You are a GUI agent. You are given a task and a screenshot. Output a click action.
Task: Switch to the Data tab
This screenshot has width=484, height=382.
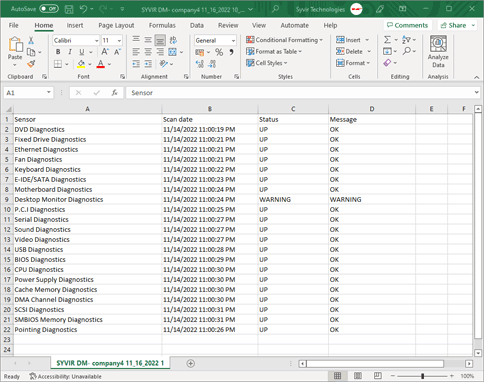[197, 25]
